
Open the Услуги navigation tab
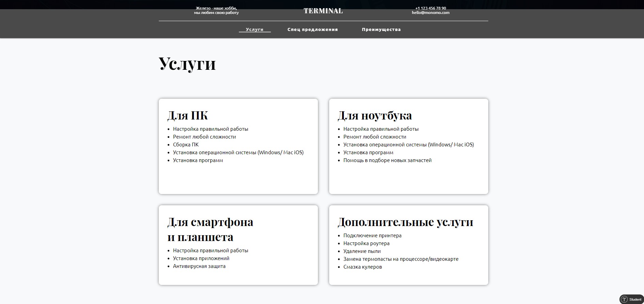[x=255, y=30]
